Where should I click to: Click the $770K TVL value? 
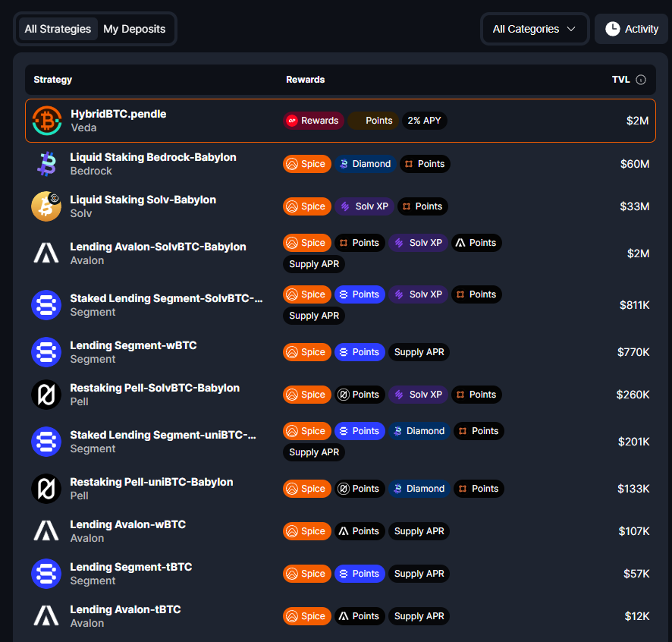pos(633,352)
